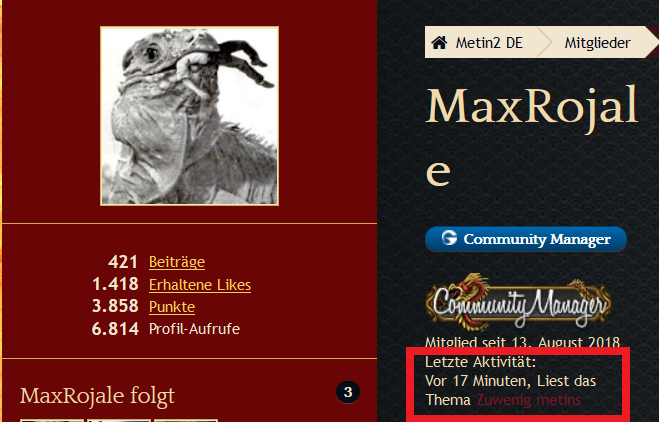This screenshot has width=659, height=422.
Task: Click the 421 posts count
Action: coord(123,262)
